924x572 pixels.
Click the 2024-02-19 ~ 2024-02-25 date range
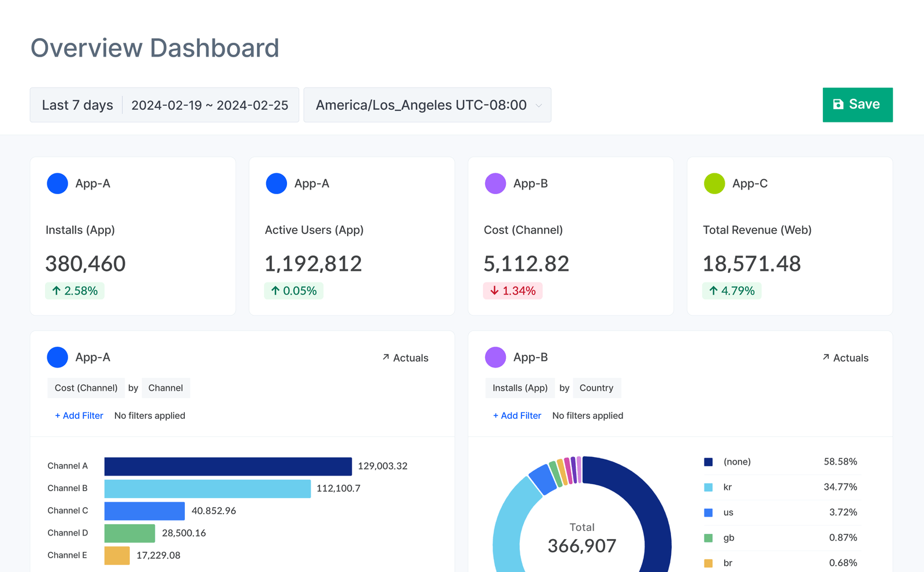point(210,105)
